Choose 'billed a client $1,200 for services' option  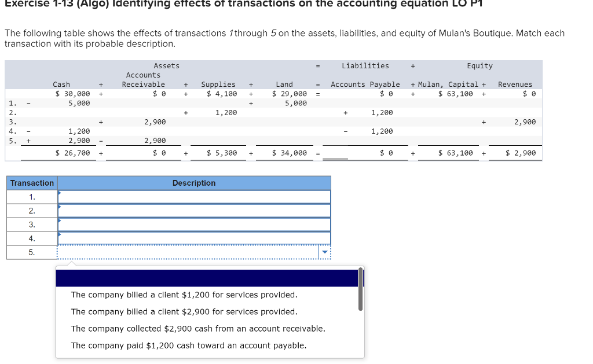coord(184,295)
